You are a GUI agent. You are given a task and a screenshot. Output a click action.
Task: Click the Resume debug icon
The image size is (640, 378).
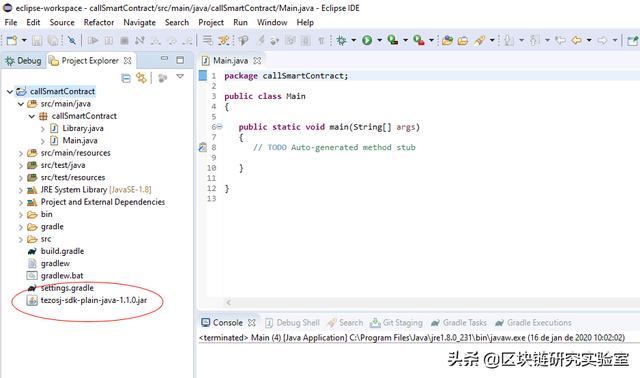coord(93,40)
